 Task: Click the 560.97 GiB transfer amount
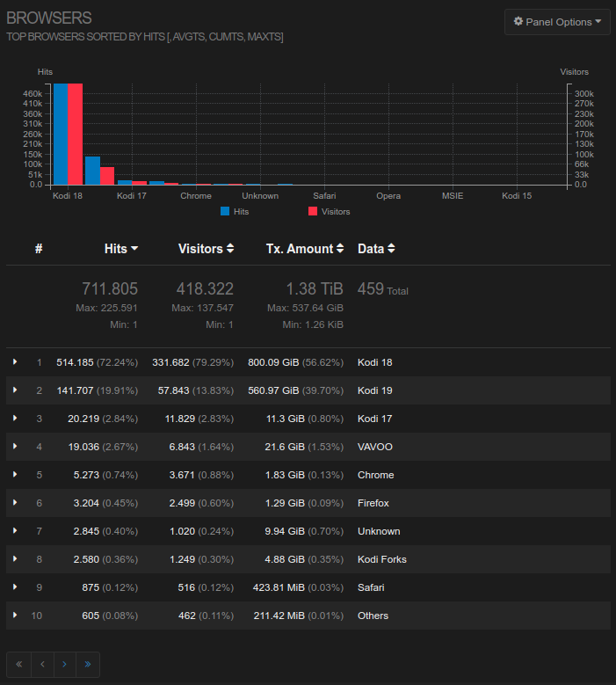[x=273, y=390]
